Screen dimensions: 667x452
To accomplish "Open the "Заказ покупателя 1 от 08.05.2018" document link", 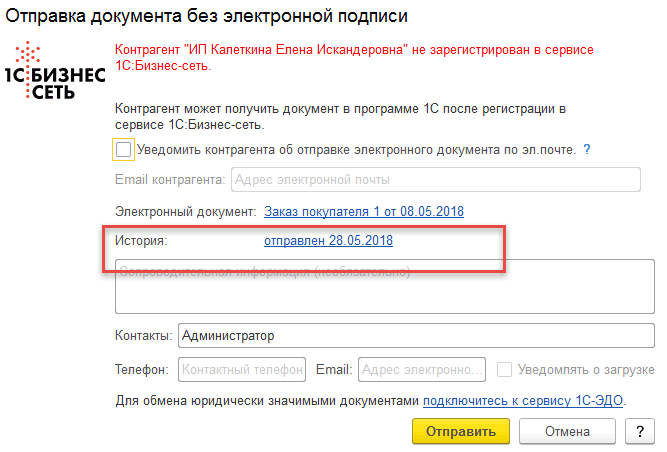I will (364, 212).
